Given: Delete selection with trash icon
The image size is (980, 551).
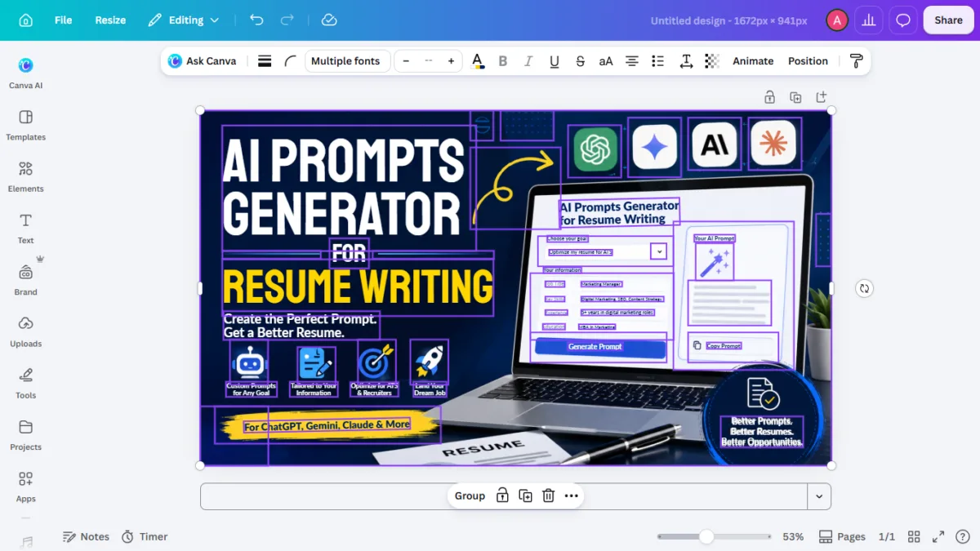Looking at the screenshot, I should pyautogui.click(x=549, y=495).
